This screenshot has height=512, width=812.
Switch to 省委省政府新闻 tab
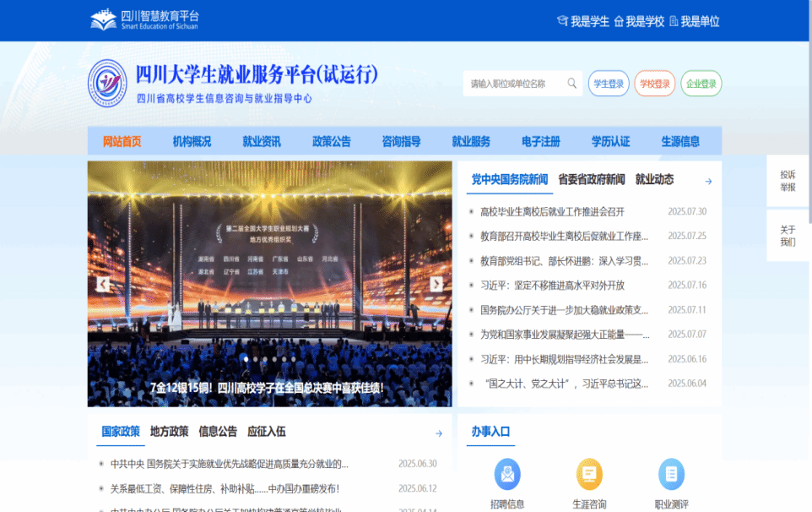(x=592, y=179)
